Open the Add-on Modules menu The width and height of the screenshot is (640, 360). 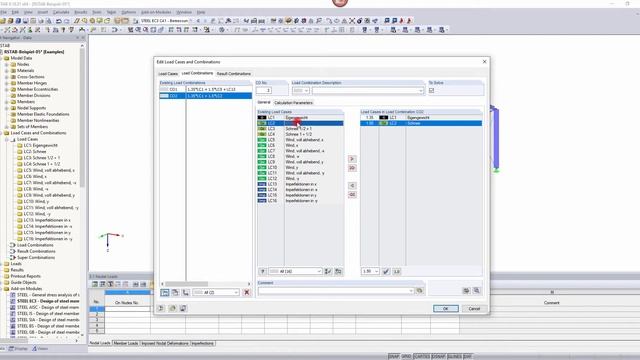coord(156,12)
